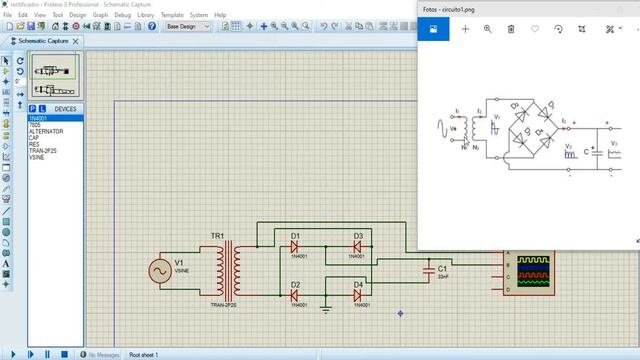Toggle the grid display icon
Image resolution: width=640 pixels, height=360 pixels.
pyautogui.click(x=236, y=27)
